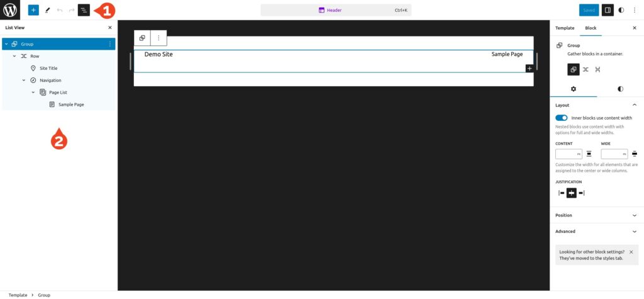The image size is (644, 299).
Task: Click the Demo Site title in canvas
Action: pos(158,54)
